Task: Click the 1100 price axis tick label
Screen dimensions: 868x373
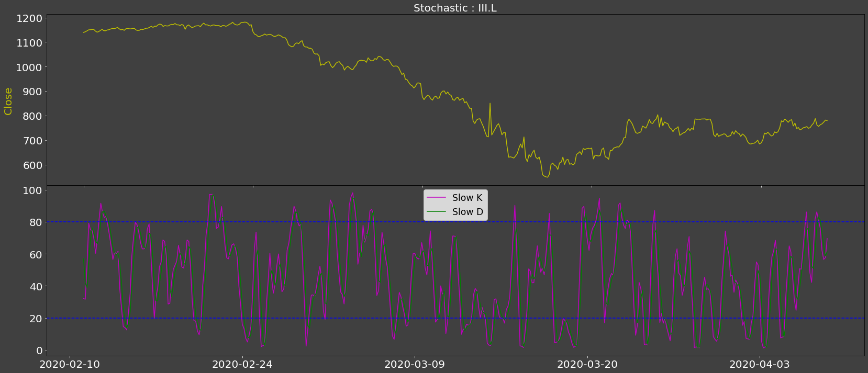Action: 29,43
